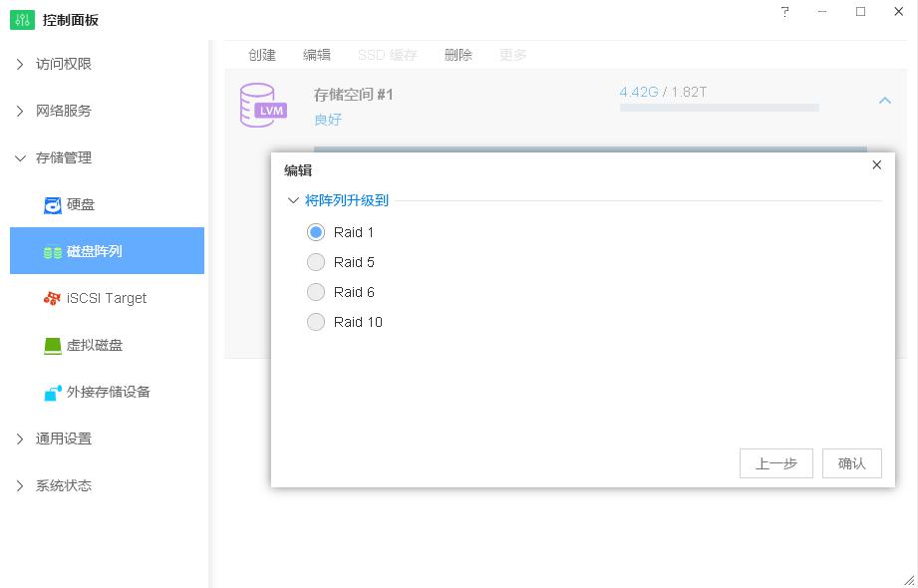This screenshot has width=918, height=588.
Task: Collapse the 将阵列升级到 group
Action: [x=293, y=200]
